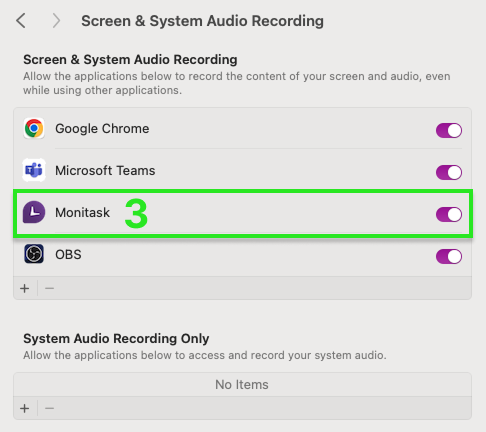Add app under System Audio Recording Only
Screen dimensions: 486x432
pyautogui.click(x=24, y=408)
